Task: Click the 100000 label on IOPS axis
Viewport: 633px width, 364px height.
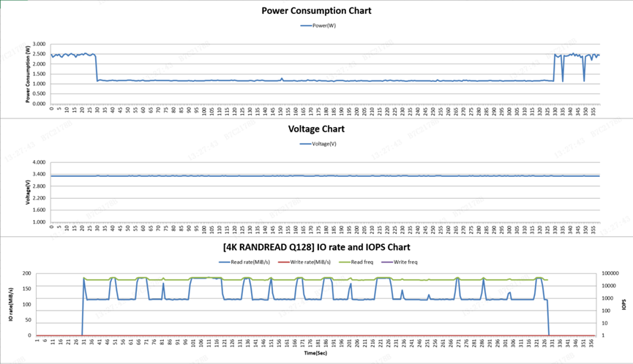Action: click(x=610, y=273)
